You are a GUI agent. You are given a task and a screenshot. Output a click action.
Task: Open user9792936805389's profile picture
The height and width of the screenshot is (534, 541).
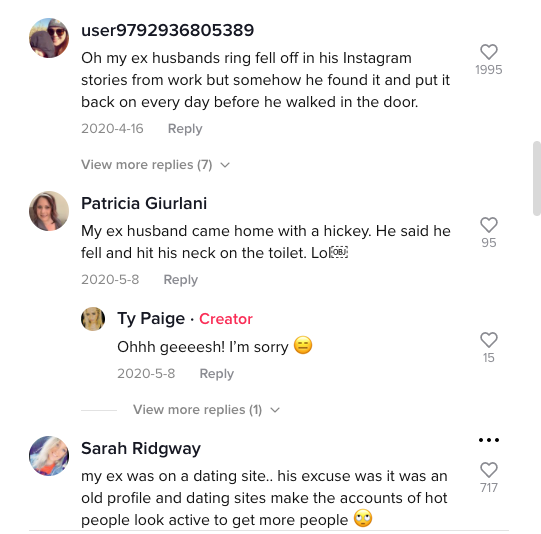[49, 38]
